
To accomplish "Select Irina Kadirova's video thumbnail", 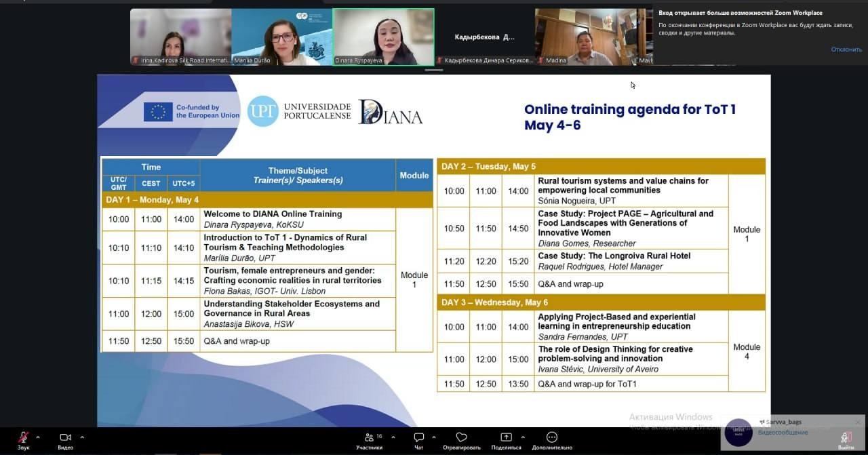I will point(180,37).
